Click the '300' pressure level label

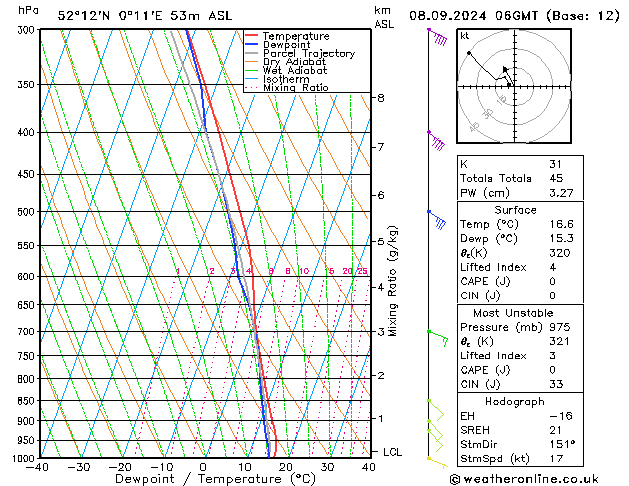click(28, 30)
